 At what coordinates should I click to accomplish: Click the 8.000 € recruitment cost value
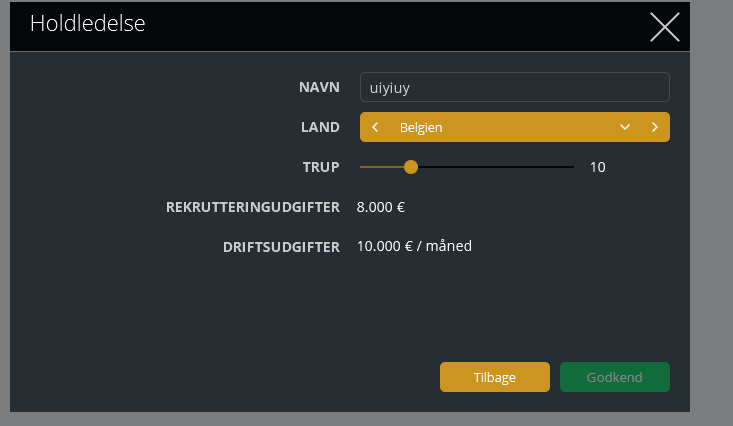381,207
